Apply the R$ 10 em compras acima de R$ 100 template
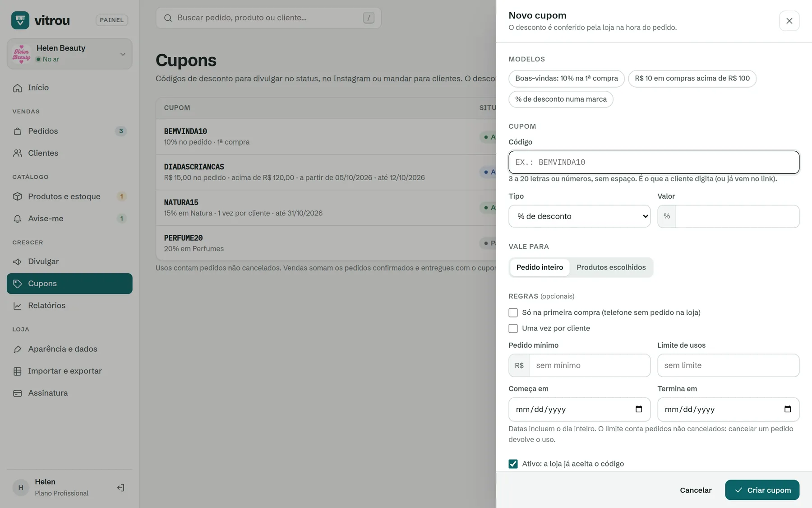 point(692,79)
